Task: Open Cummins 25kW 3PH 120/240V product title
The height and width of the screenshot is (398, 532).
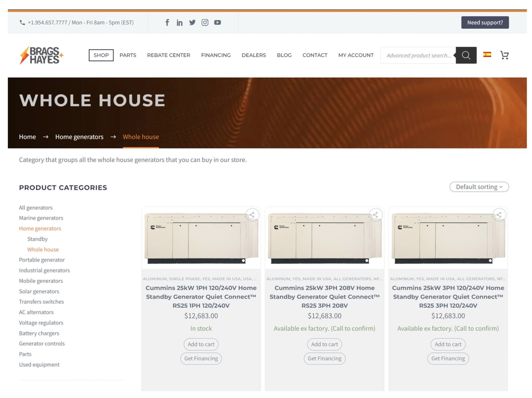Action: (448, 297)
